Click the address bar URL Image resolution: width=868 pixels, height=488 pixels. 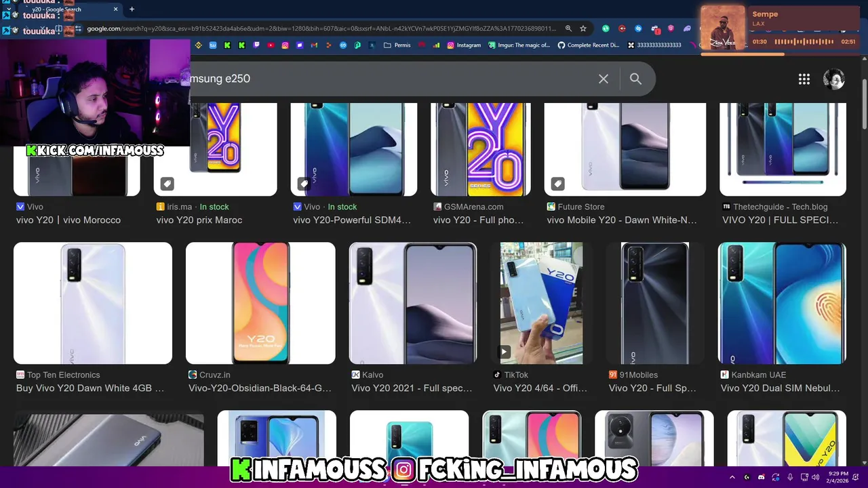point(321,28)
